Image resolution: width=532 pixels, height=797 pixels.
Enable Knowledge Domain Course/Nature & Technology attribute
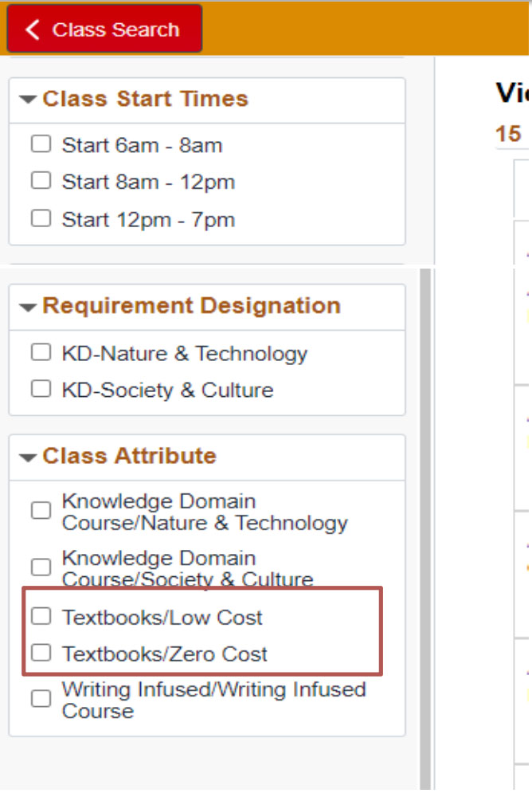41,511
